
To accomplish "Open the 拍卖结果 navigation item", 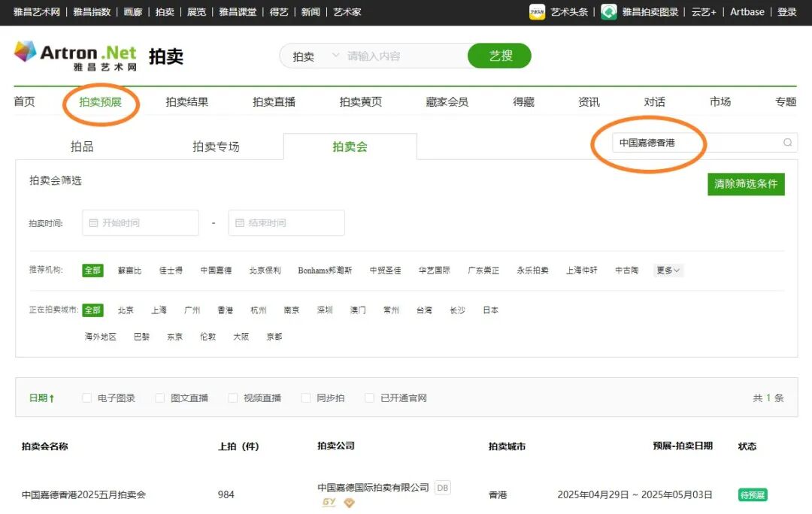I will (187, 102).
